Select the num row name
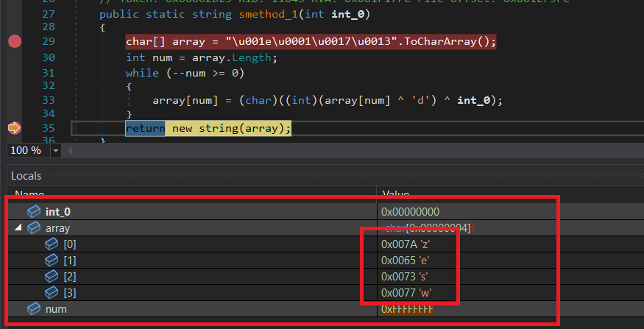The image size is (644, 329). tap(56, 309)
